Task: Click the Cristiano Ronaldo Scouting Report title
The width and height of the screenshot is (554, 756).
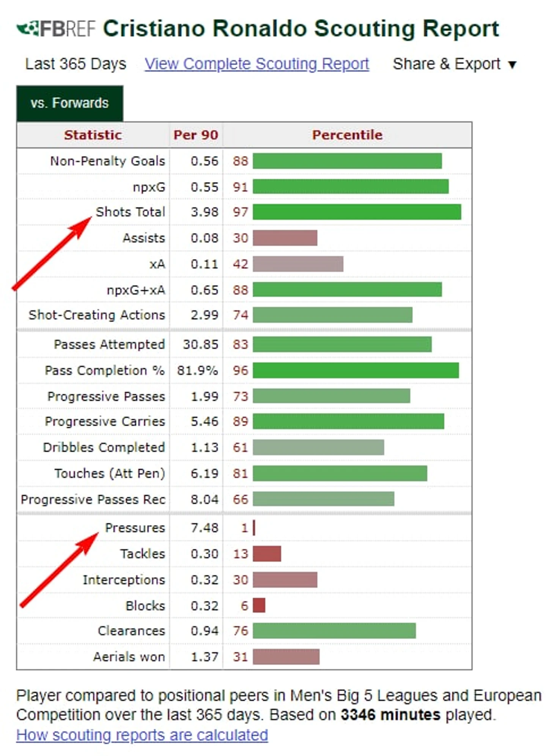Action: click(x=301, y=29)
